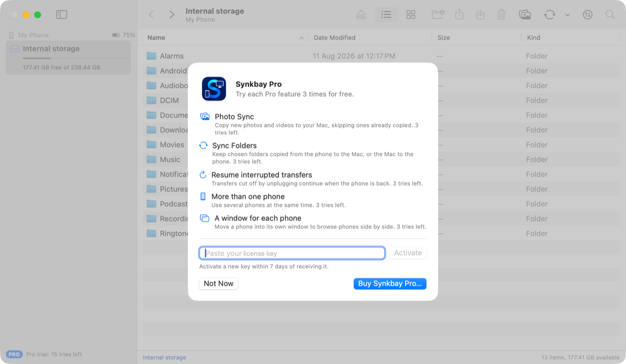This screenshot has height=364, width=626.
Task: Click the storage usage bar in the sidebar
Action: (x=75, y=58)
